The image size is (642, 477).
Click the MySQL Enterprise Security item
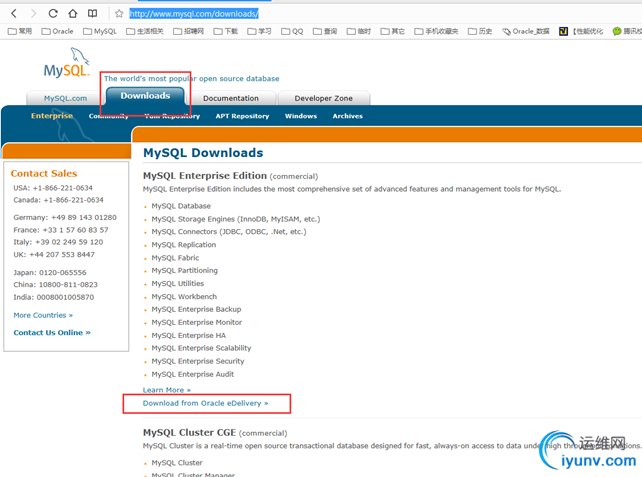(198, 362)
